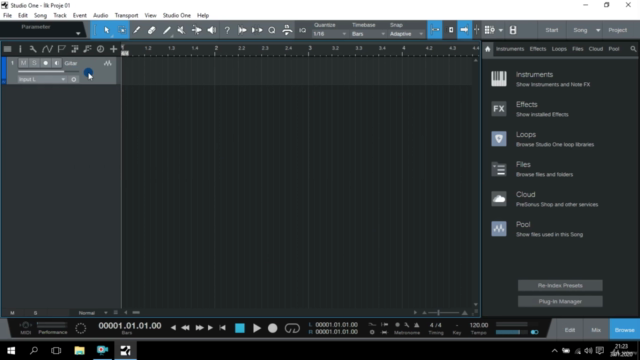The height and width of the screenshot is (360, 640).
Task: Toggle the global Mute M button
Action: [12, 313]
